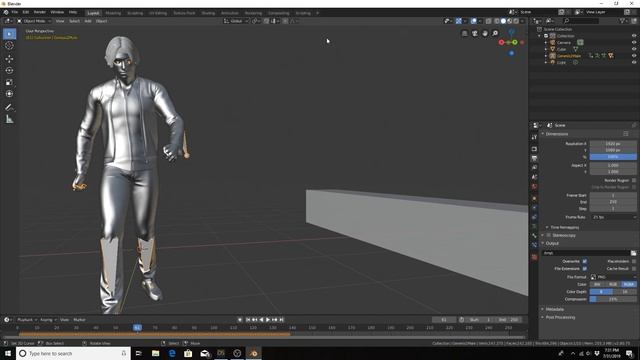Image resolution: width=640 pixels, height=360 pixels.
Task: Open the Scene properties tab icon
Action: (x=534, y=177)
